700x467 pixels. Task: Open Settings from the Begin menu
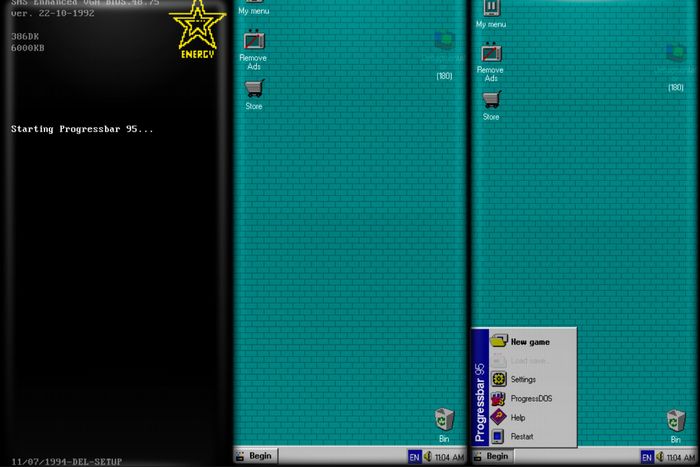[x=523, y=380]
